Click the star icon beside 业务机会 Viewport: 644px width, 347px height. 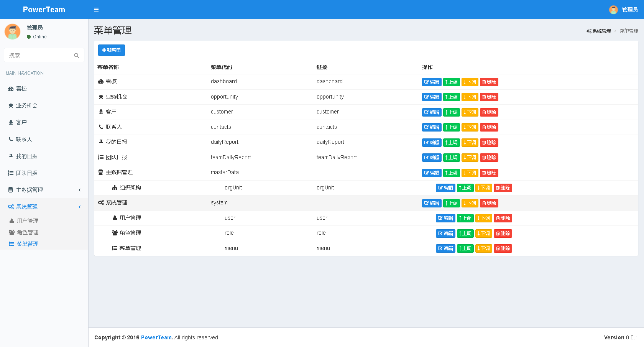(x=11, y=105)
